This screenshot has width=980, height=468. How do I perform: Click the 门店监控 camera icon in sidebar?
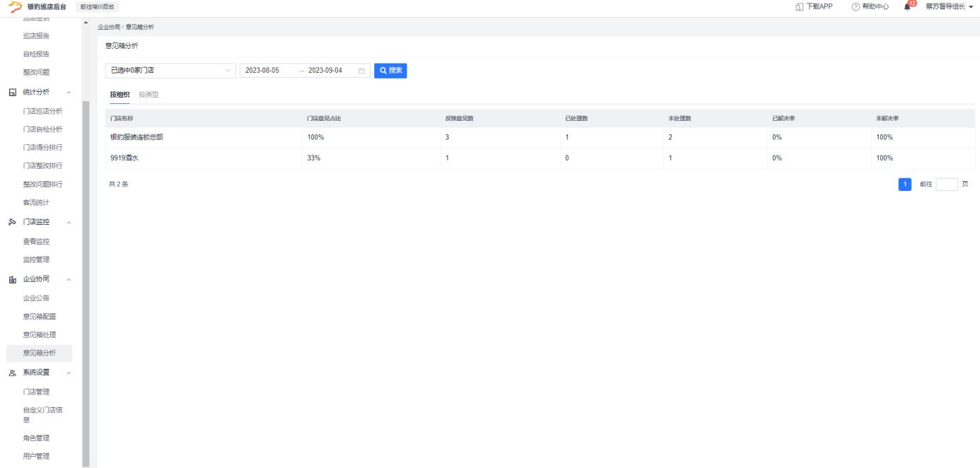[x=12, y=222]
